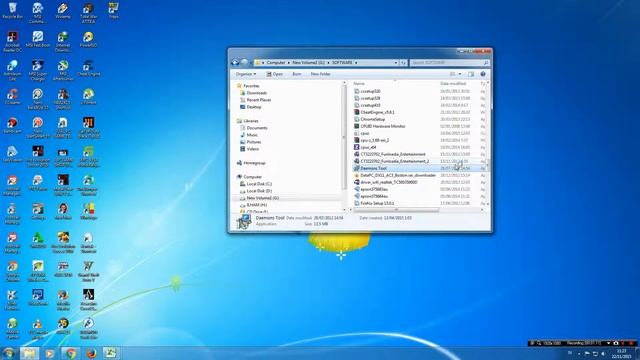The height and width of the screenshot is (360, 640).
Task: Select the MSI Afterburner desktop icon
Action: (63, 70)
